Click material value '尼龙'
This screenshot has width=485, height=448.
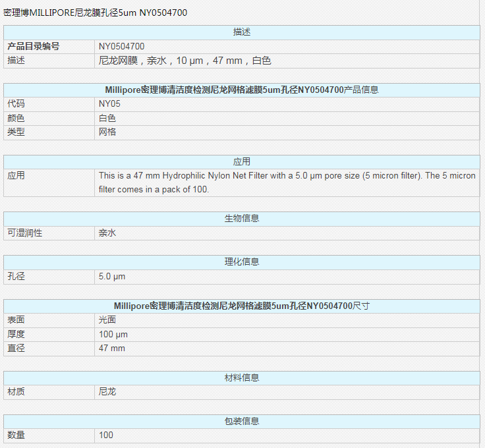pos(107,392)
